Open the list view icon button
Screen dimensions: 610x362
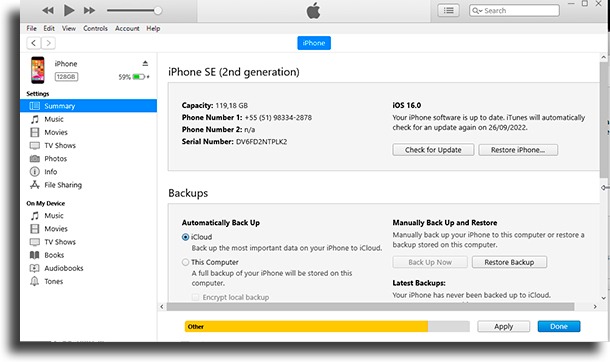449,10
